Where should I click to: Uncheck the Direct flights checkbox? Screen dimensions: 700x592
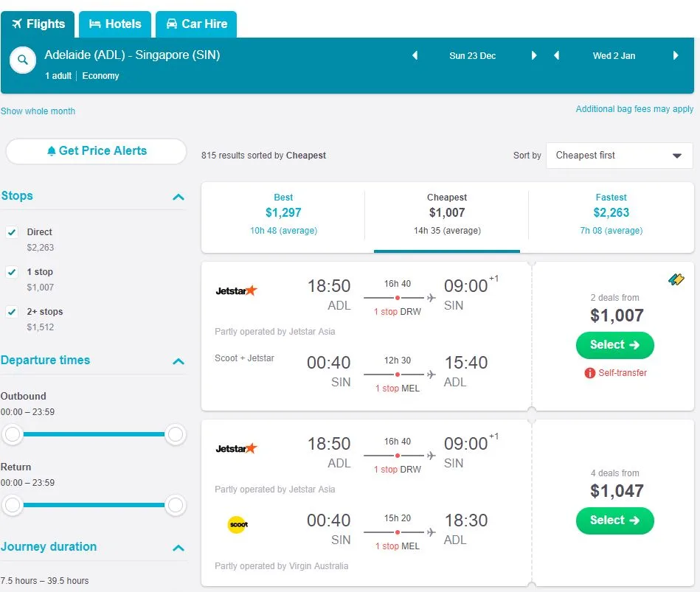pos(12,231)
